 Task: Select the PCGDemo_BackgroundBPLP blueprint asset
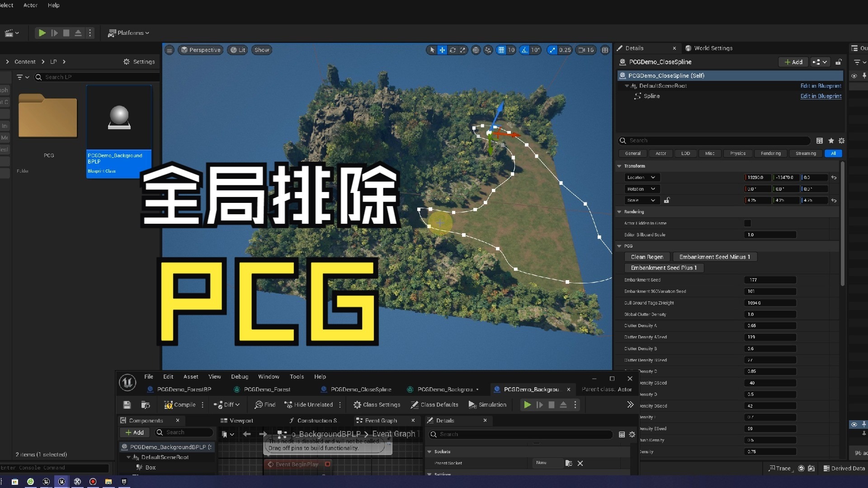(x=119, y=131)
